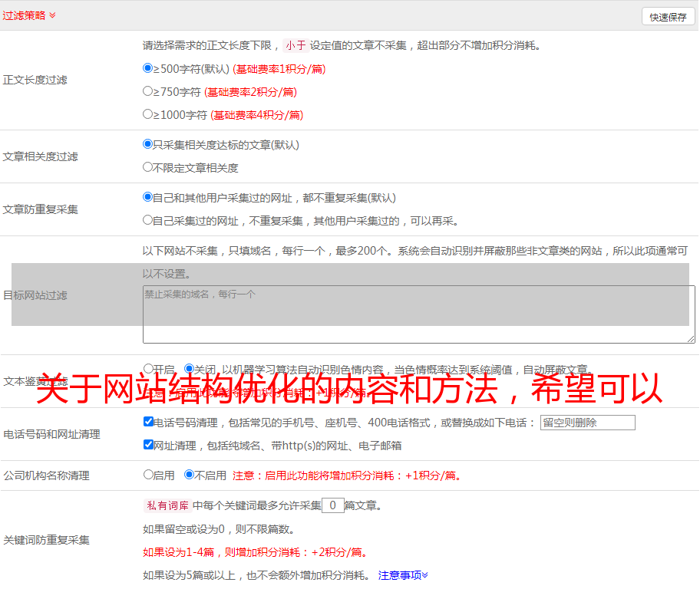Image resolution: width=700 pixels, height=589 pixels.
Task: Select 关闭 for 文本鉴黄过滤
Action: point(189,369)
